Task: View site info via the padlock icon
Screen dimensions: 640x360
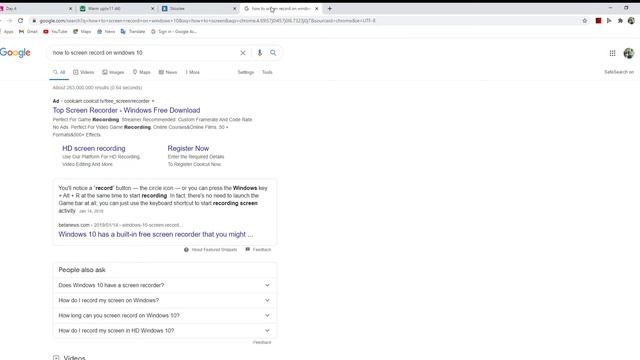Action: coord(34,20)
